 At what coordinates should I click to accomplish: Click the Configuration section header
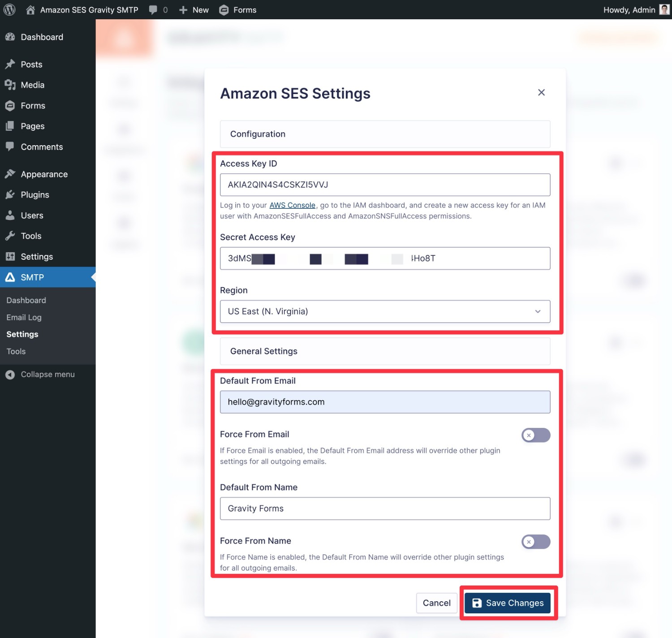click(x=385, y=134)
